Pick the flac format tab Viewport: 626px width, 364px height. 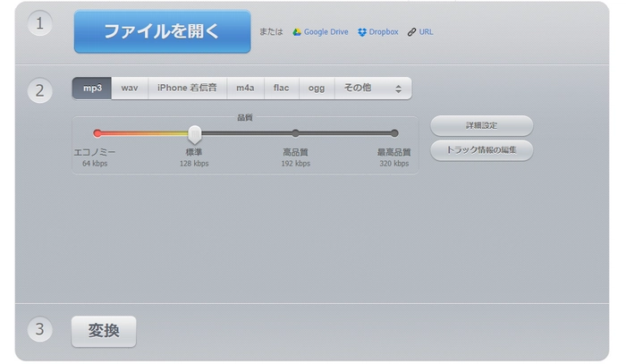[281, 89]
